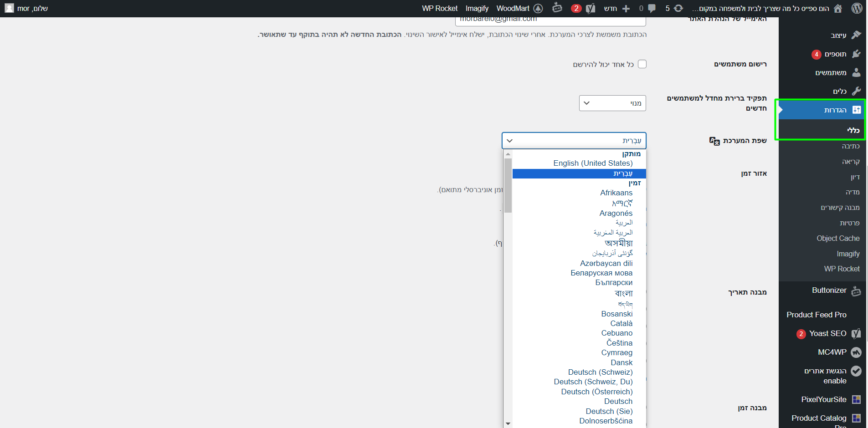The height and width of the screenshot is (428, 868).
Task: Open דיון settings submenu
Action: point(855,177)
